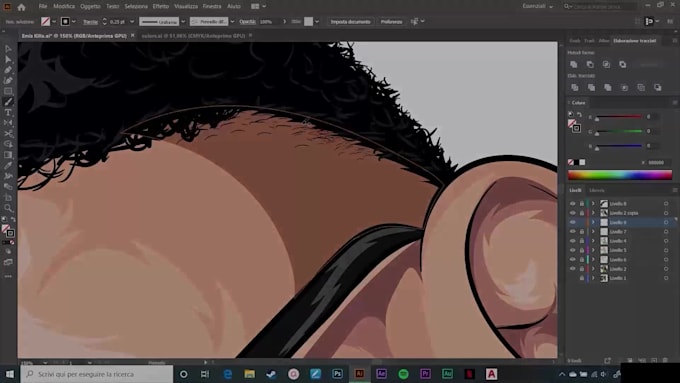Select the Rectangle tool

coord(8,91)
